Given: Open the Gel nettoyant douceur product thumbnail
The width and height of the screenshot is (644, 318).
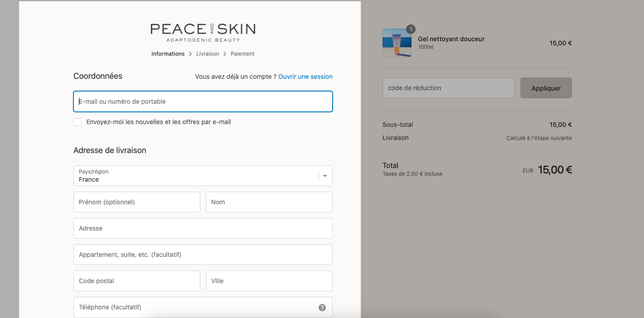Looking at the screenshot, I should click(397, 43).
